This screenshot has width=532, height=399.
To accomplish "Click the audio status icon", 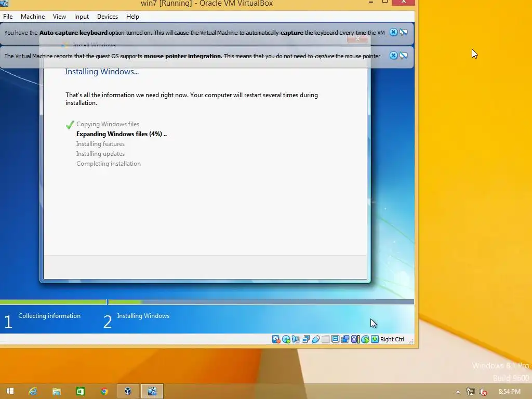I will point(296,339).
